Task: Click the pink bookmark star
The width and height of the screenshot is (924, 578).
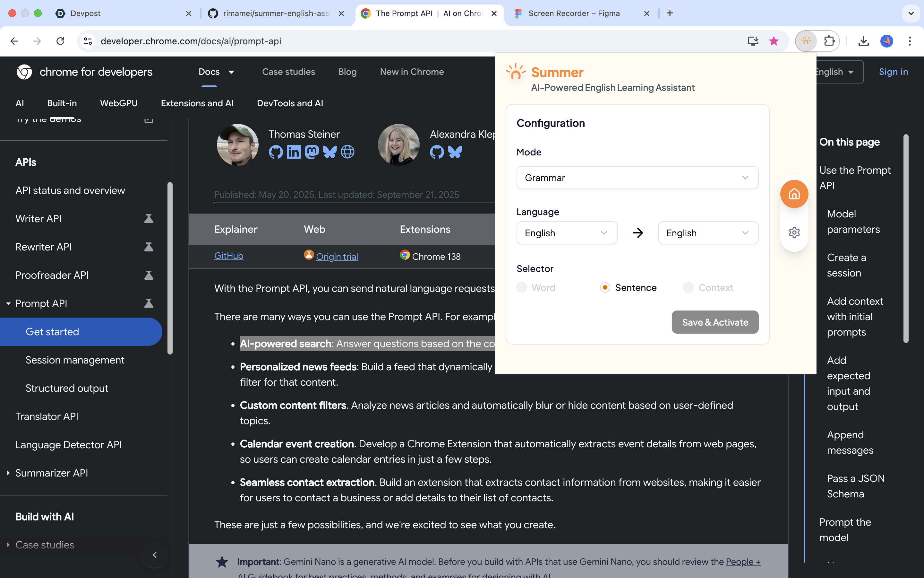Action: coord(774,41)
